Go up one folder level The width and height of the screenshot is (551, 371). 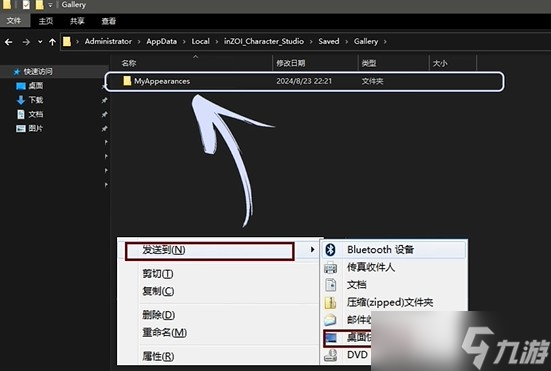[52, 42]
